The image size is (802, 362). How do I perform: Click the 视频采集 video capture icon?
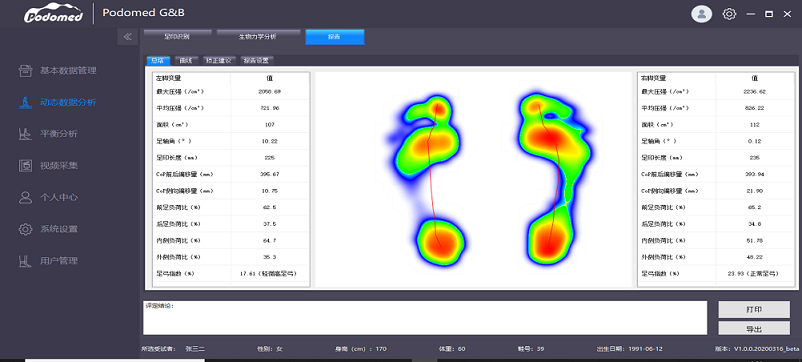tap(26, 166)
